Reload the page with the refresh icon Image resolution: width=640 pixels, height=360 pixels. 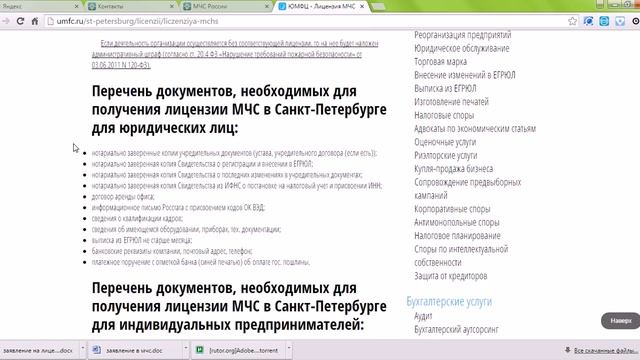pos(20,21)
